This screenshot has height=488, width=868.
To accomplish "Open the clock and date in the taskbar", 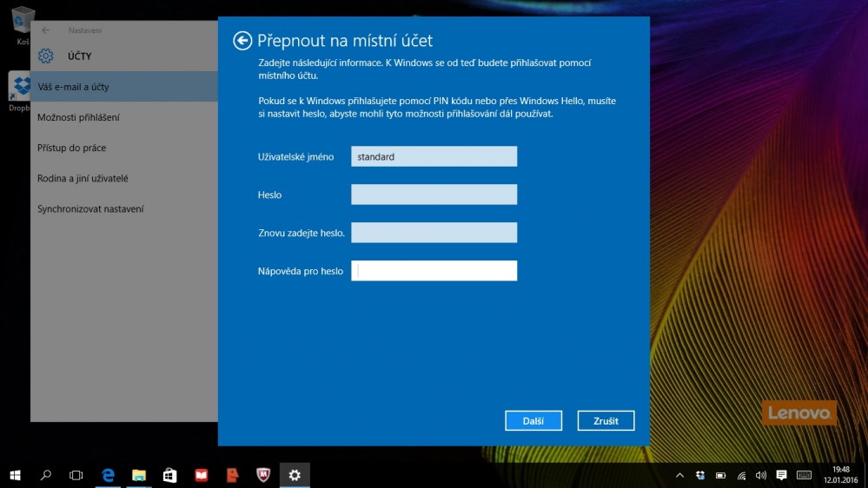I will coord(840,475).
